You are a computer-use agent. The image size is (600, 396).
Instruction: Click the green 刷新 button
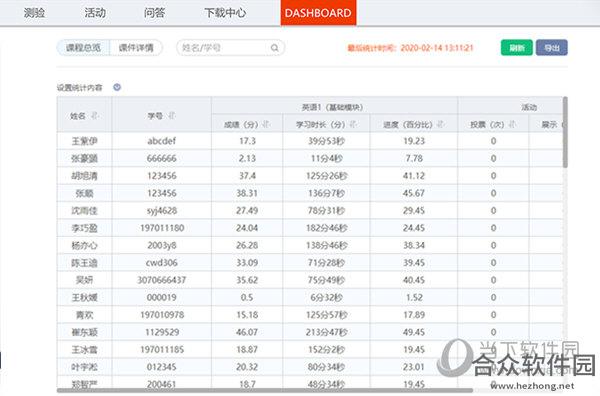(x=517, y=48)
